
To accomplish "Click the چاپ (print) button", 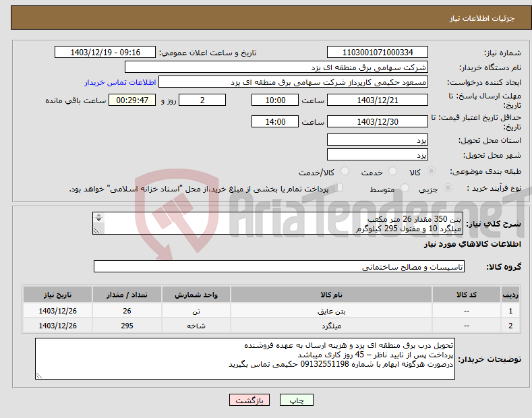I will [x=297, y=400].
